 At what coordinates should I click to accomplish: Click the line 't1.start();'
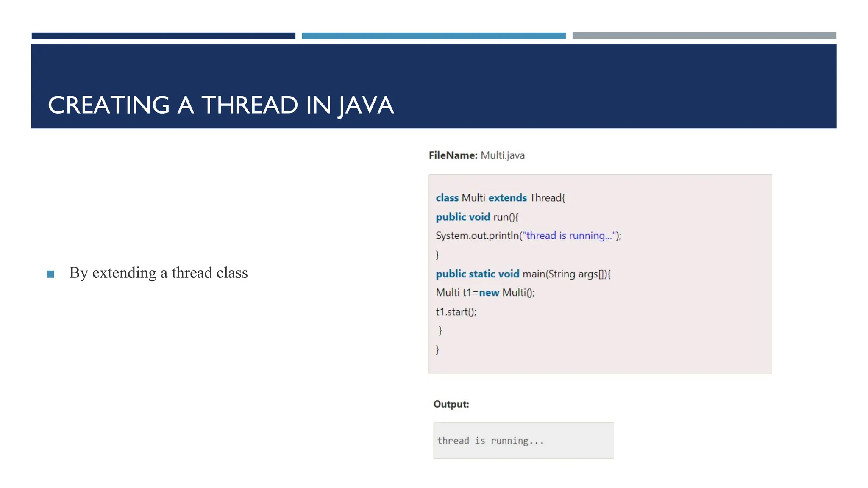456,312
